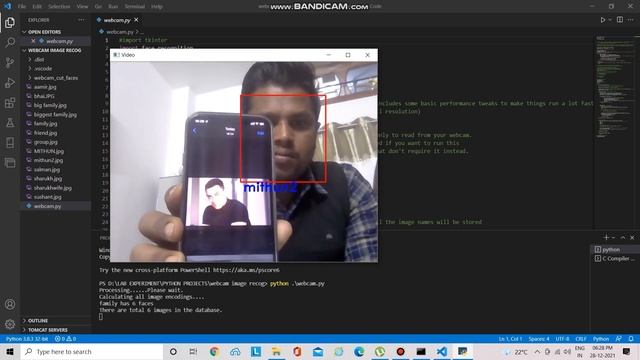Click Spaces: 4 indentation setting
The width and height of the screenshot is (640, 360).
coord(539,339)
